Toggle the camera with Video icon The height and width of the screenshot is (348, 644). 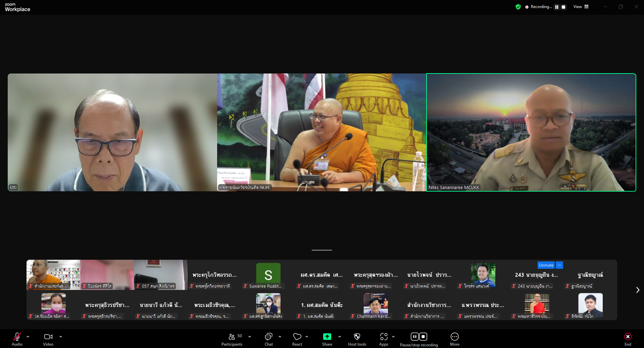click(x=48, y=337)
